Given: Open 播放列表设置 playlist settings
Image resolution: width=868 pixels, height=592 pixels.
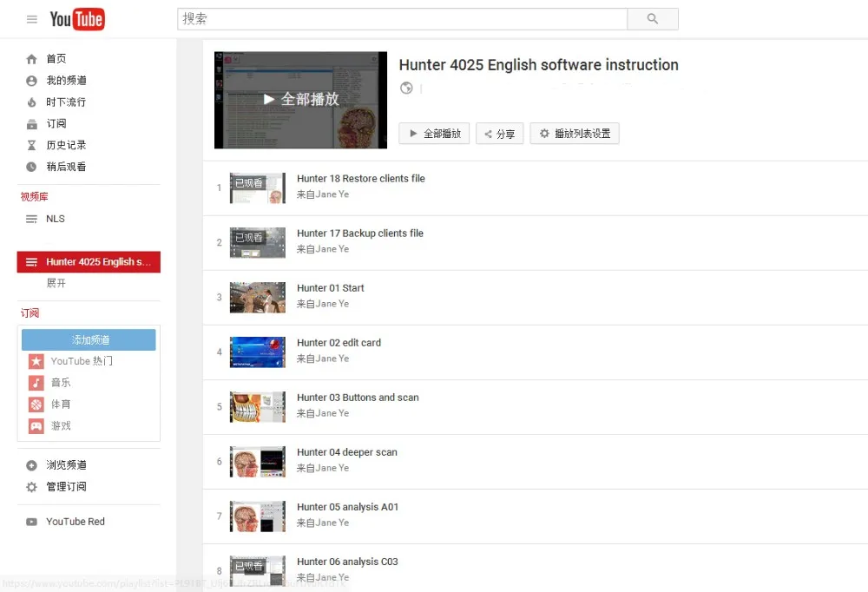Looking at the screenshot, I should [x=574, y=134].
